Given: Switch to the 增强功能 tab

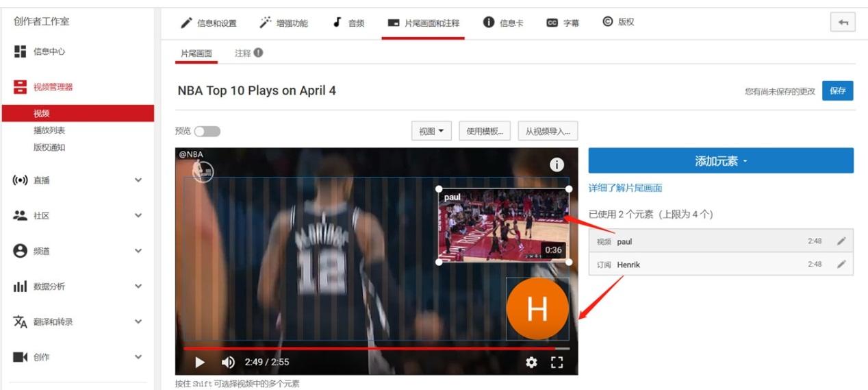Looking at the screenshot, I should click(283, 23).
